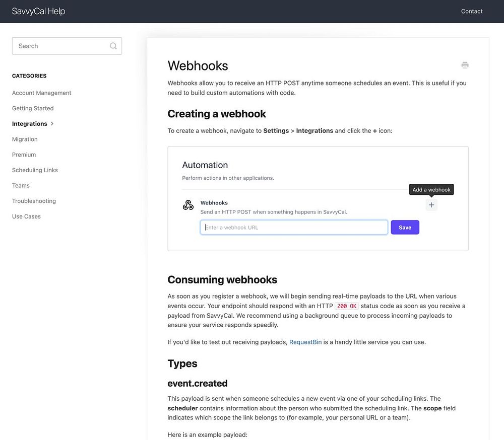Viewport: 504px width, 440px height.
Task: Click the Add a webhook tooltip
Action: pyautogui.click(x=431, y=189)
